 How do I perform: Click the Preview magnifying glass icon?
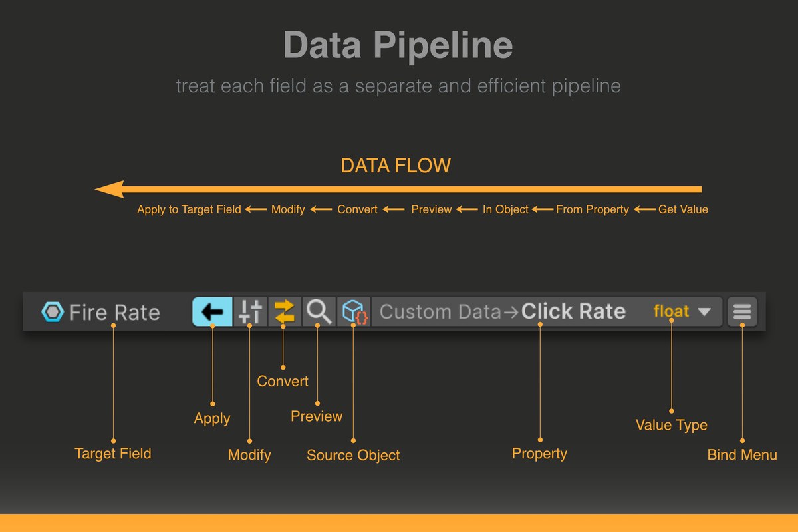(319, 311)
